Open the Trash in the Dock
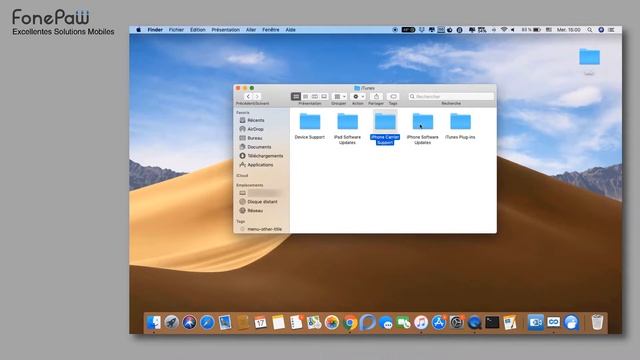This screenshot has width=640, height=360. (597, 322)
